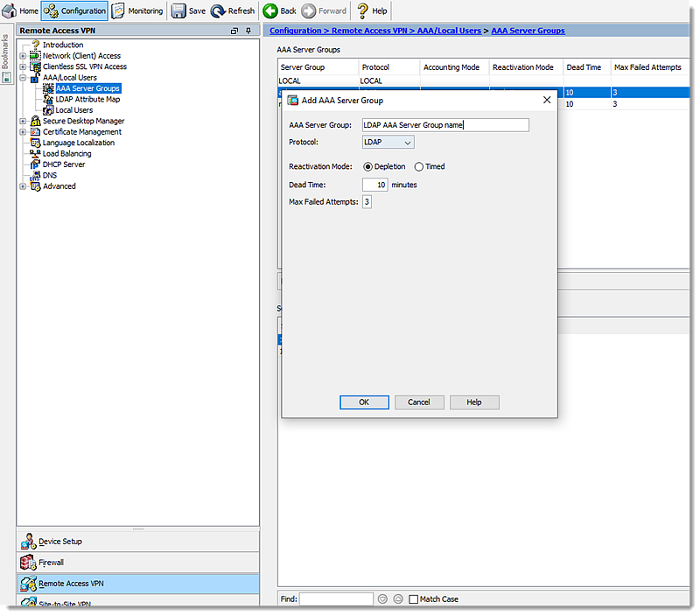The image size is (700, 616).
Task: Click the Dead Time minutes field
Action: click(x=374, y=185)
